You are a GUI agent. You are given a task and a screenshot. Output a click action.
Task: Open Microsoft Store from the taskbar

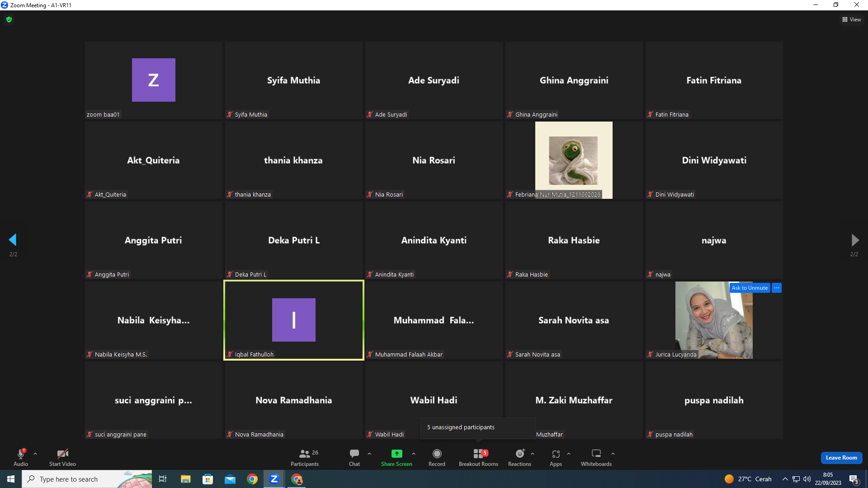point(208,479)
